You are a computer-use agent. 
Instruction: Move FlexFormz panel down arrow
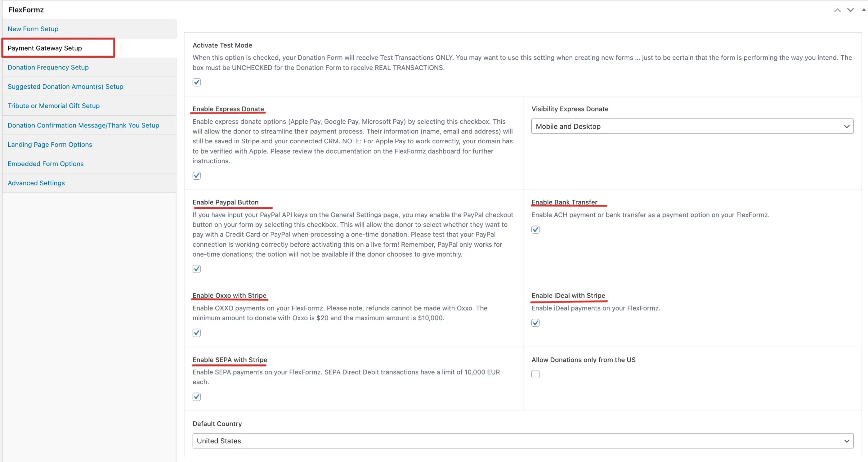point(850,10)
